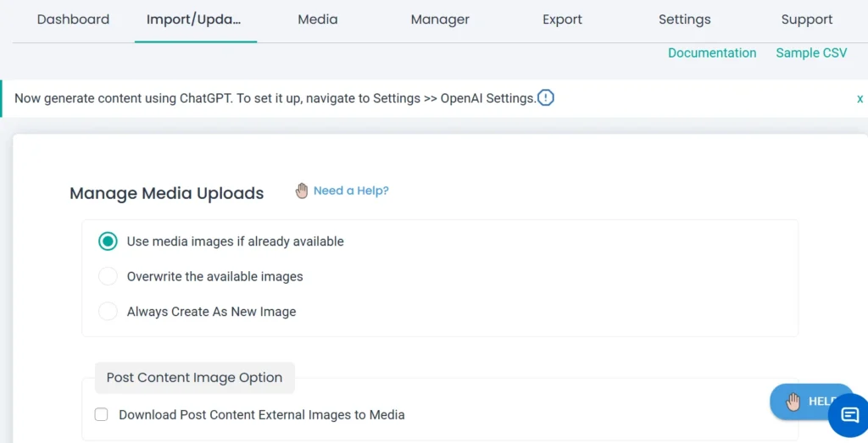Select 'Use media images if already available'
This screenshot has height=443, width=868.
108,241
